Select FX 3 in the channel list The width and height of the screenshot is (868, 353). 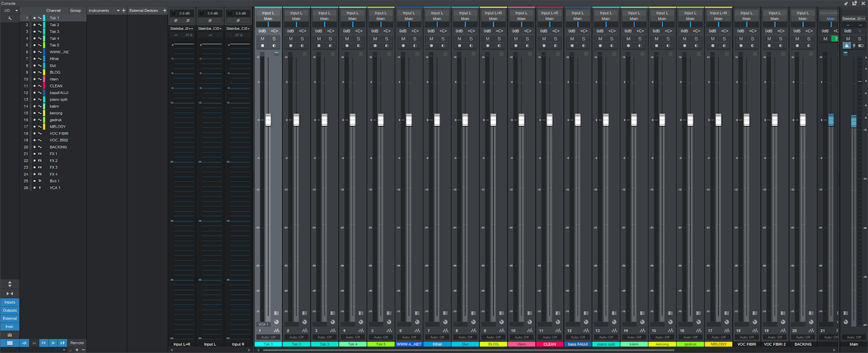pos(54,167)
